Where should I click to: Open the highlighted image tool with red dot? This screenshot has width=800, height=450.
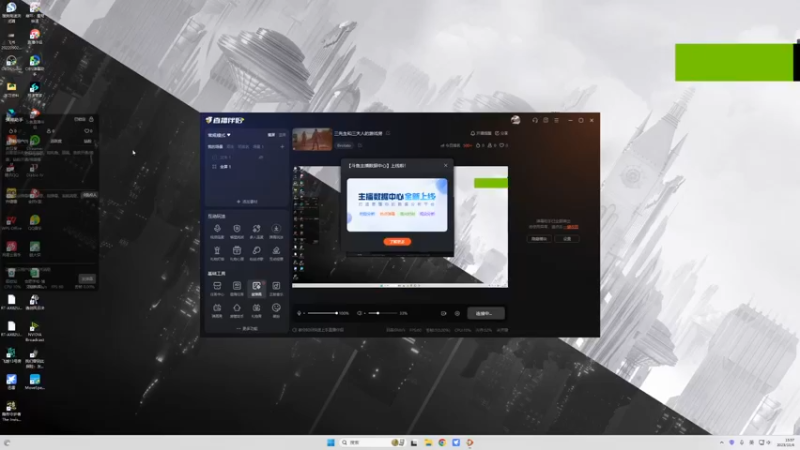[x=256, y=288]
